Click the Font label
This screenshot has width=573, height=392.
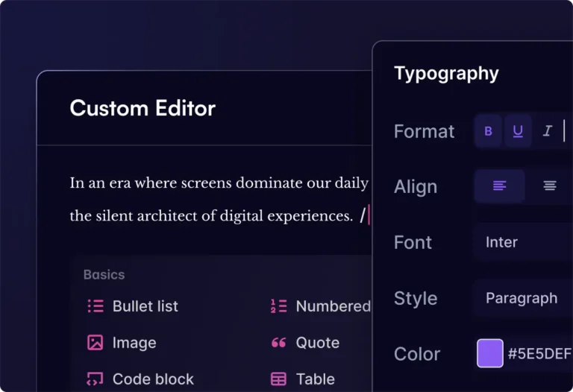point(413,242)
